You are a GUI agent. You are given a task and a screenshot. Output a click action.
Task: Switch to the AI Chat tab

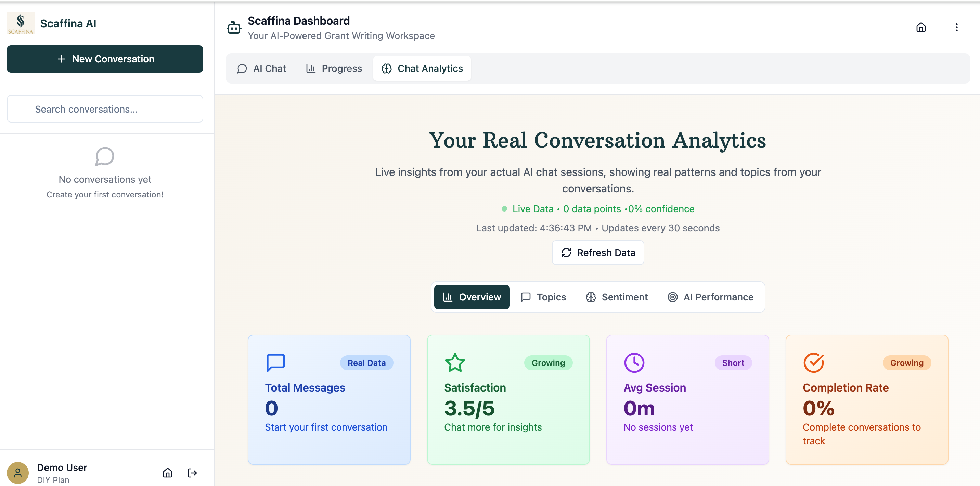tap(261, 68)
